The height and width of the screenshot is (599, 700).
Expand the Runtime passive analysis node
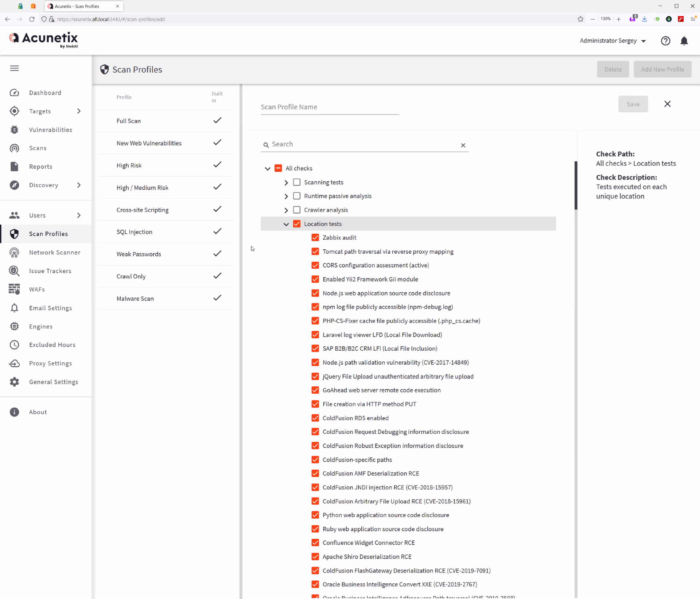point(286,196)
